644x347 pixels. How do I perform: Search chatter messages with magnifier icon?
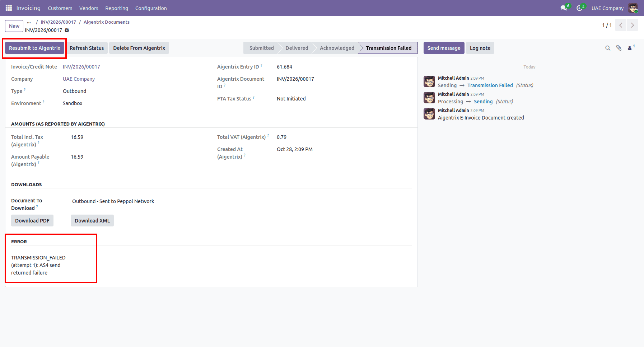click(608, 48)
